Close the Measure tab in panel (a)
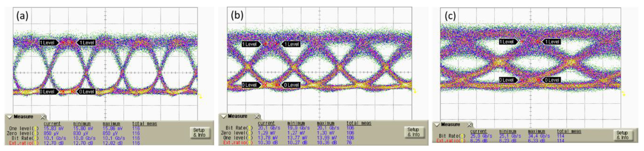This screenshot has width=644, height=151. [x=43, y=117]
